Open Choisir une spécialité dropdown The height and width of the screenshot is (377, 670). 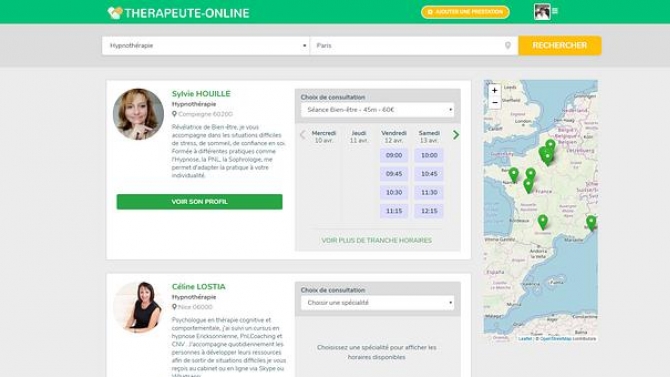click(x=377, y=303)
